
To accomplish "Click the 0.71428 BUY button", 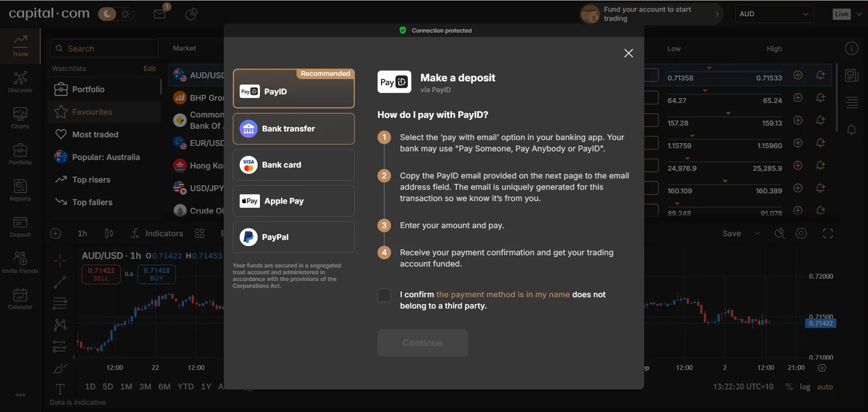I will 157,274.
